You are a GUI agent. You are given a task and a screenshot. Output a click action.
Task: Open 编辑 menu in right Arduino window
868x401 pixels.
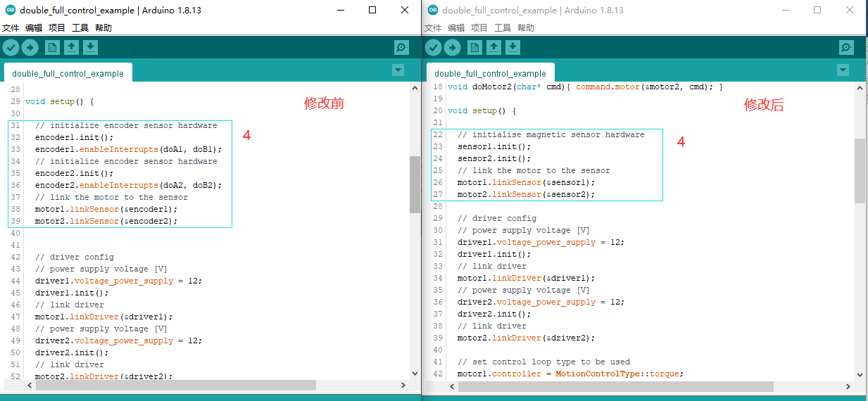(455, 28)
